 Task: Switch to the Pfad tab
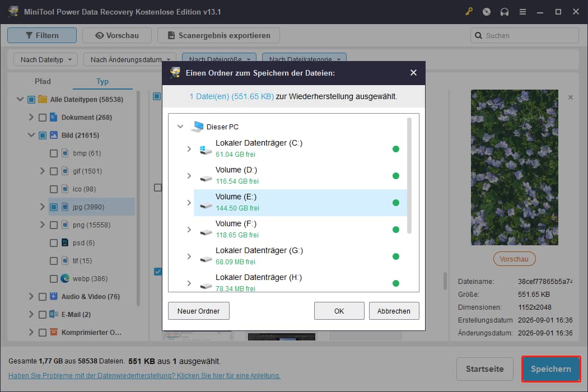[x=43, y=81]
